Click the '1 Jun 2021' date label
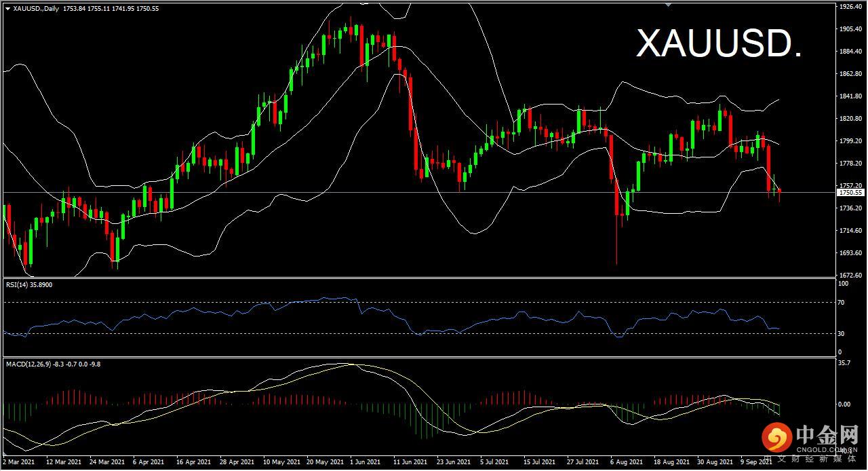 (x=366, y=462)
